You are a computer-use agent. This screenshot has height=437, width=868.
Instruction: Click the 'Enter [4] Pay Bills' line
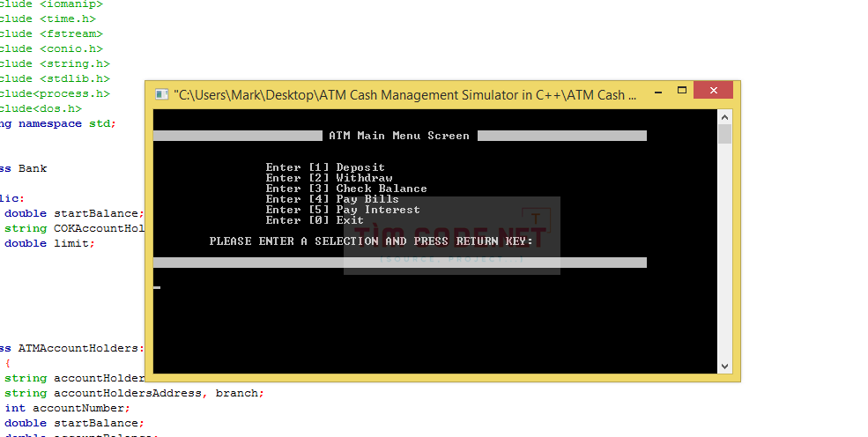332,199
